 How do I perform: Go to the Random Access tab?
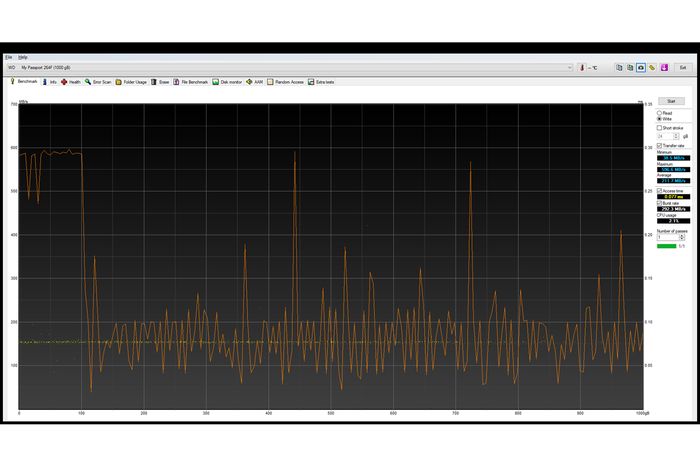click(285, 82)
